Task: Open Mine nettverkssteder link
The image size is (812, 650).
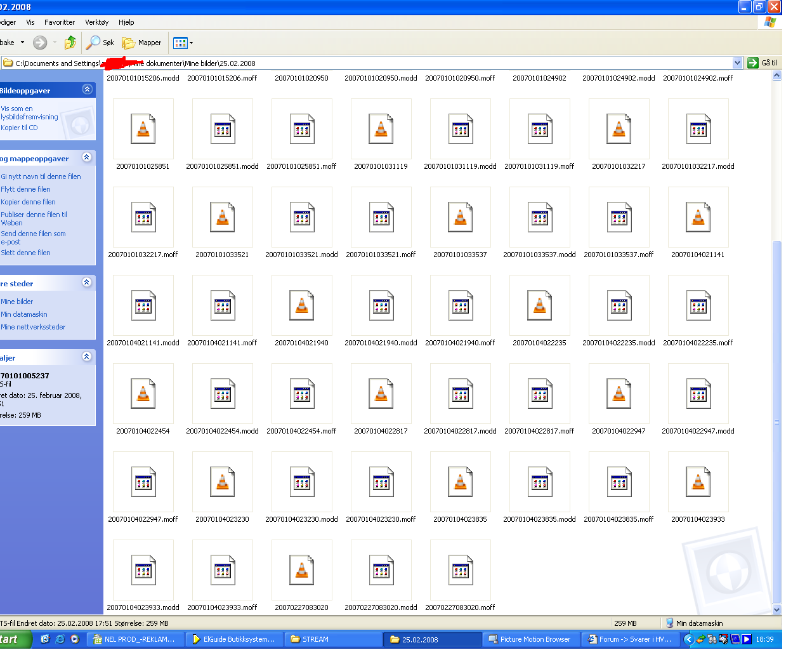Action: pos(33,327)
